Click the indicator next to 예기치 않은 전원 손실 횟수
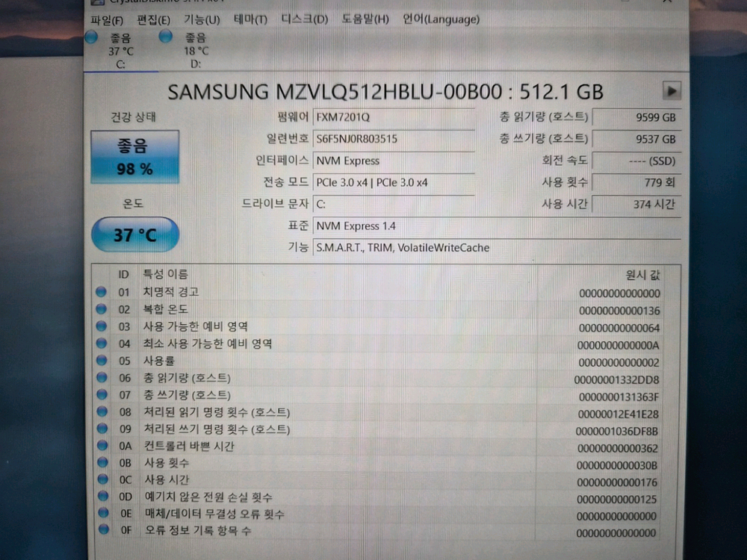Image resolution: width=747 pixels, height=560 pixels. pos(101,497)
